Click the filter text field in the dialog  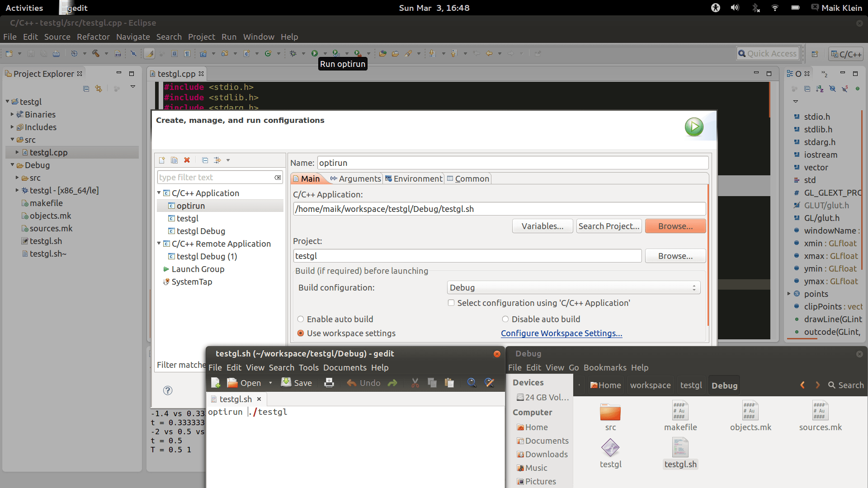pyautogui.click(x=217, y=177)
